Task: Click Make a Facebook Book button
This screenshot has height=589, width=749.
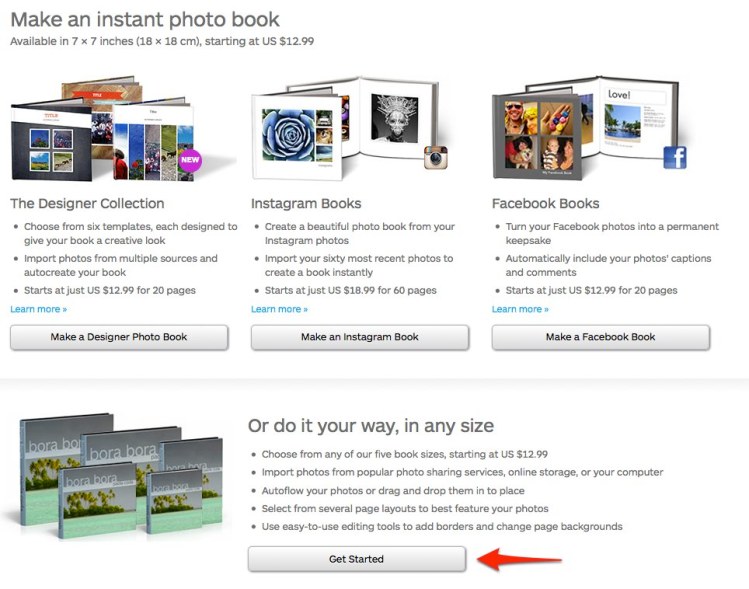Action: point(600,337)
